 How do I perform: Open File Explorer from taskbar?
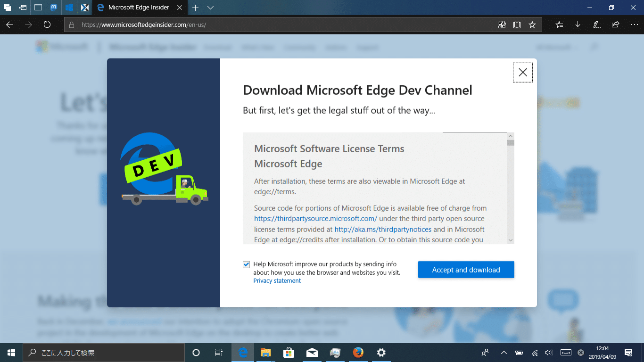pyautogui.click(x=266, y=353)
